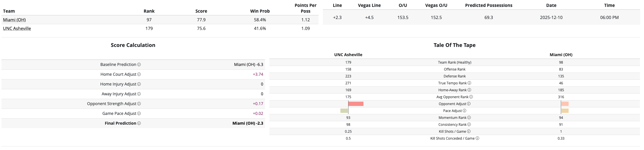Click Miami (OH) tan Pace Adjust bar

[x=565, y=111]
